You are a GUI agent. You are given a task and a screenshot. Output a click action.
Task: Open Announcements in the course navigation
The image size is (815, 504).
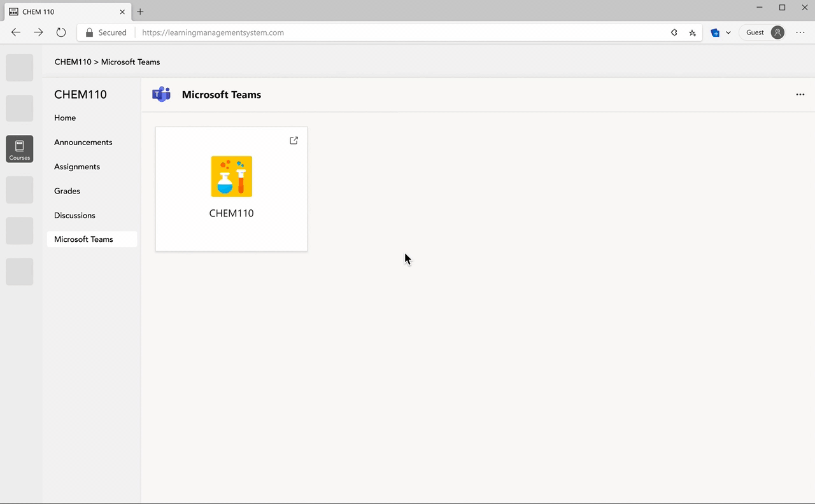click(83, 142)
